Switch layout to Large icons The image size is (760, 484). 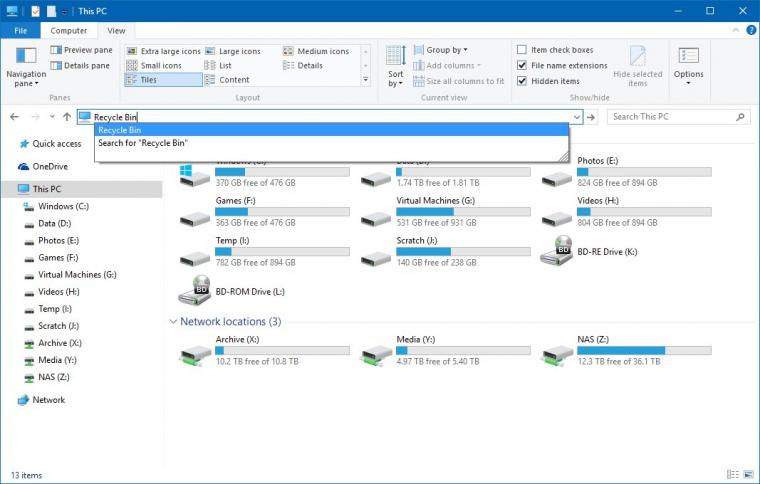point(233,51)
